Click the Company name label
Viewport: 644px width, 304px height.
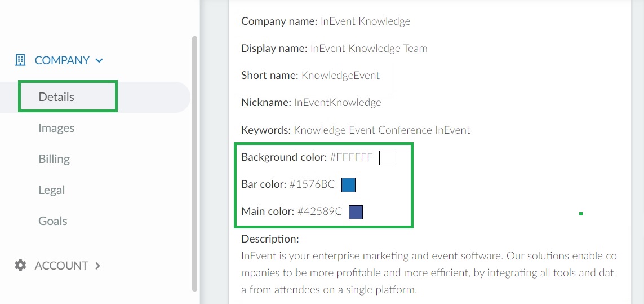tap(279, 21)
